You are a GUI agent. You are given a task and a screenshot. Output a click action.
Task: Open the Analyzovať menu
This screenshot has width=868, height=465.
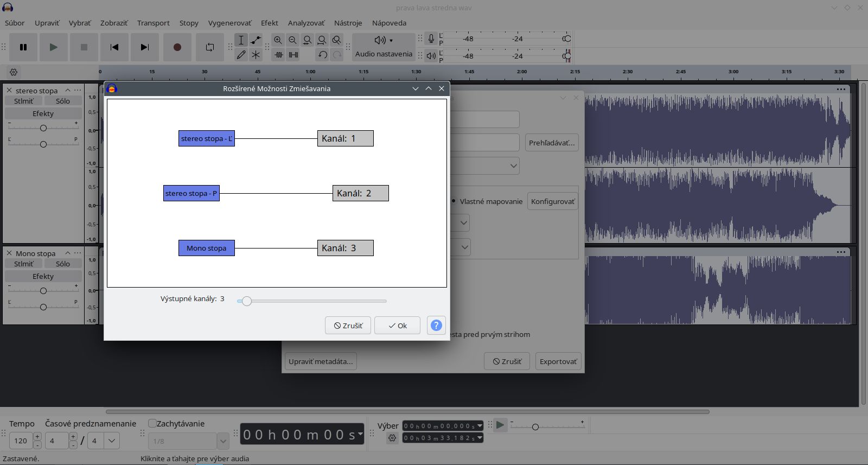click(306, 23)
